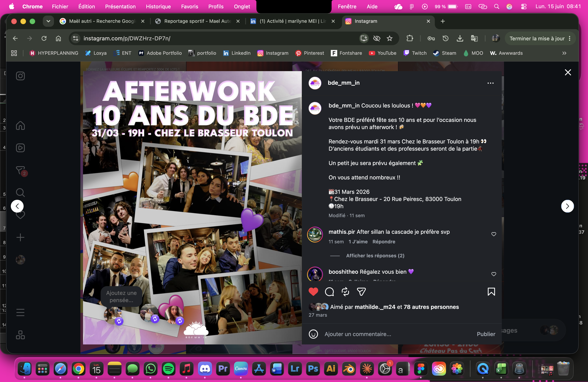Image resolution: width=588 pixels, height=382 pixels.
Task: Share the post with paper plane icon
Action: [x=361, y=292]
